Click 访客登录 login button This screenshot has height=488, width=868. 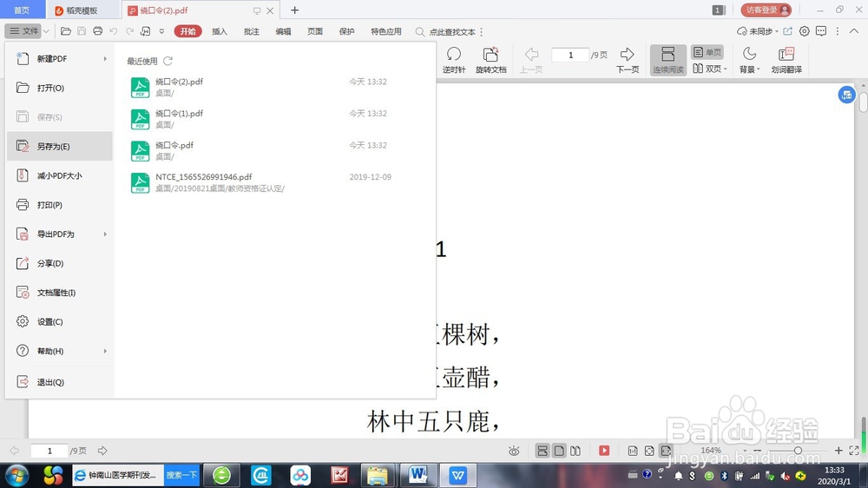pos(766,10)
